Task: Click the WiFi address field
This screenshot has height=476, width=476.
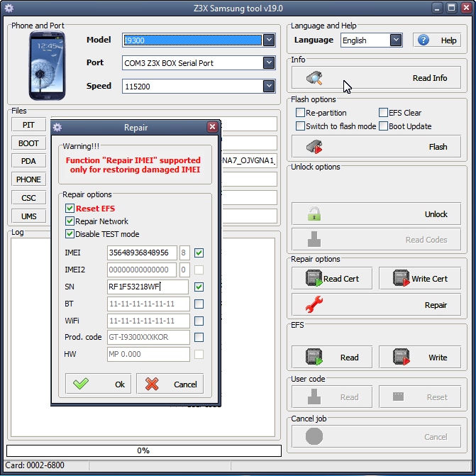Action: point(148,321)
